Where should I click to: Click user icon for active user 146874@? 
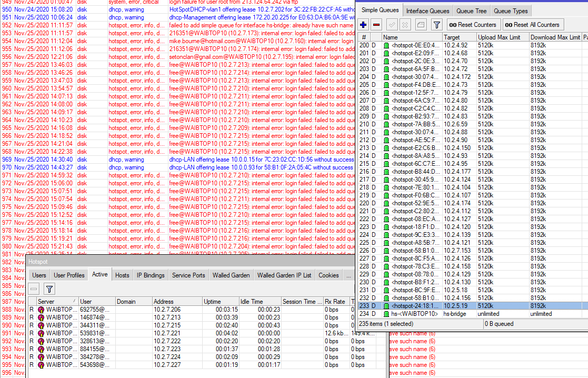point(41,317)
